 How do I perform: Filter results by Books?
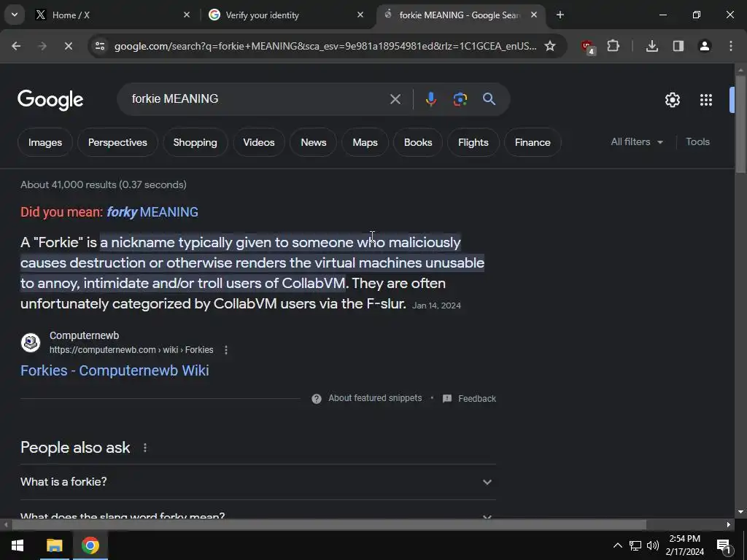point(418,142)
